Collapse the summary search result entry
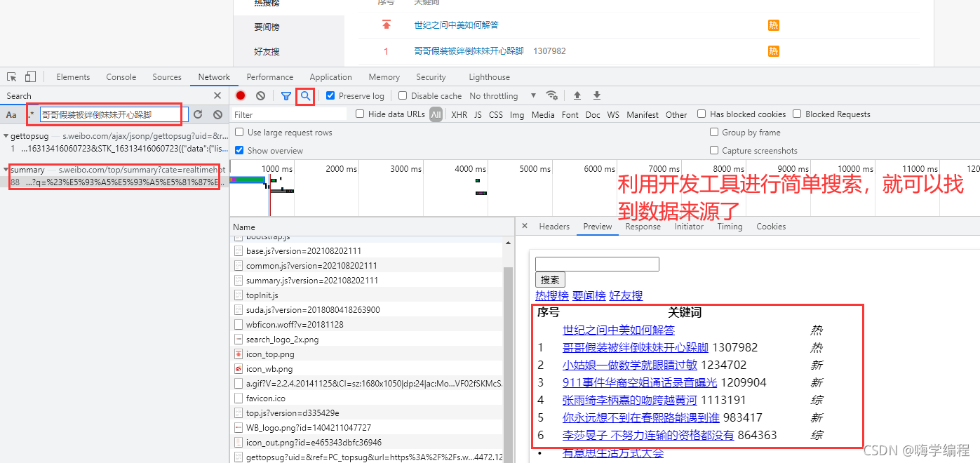Viewport: 980px width, 463px height. tap(6, 169)
